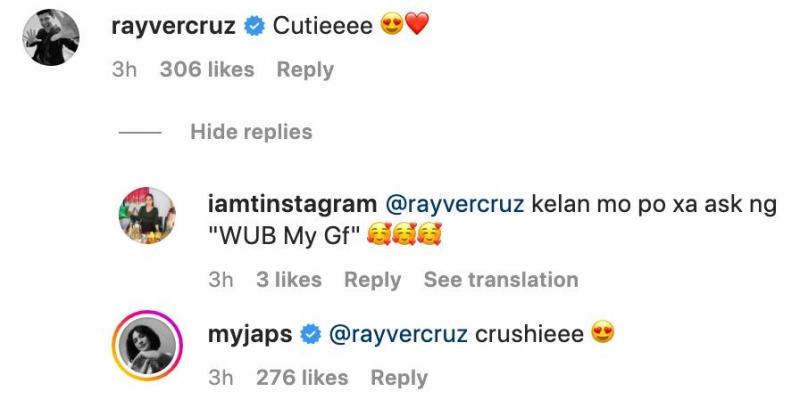The height and width of the screenshot is (408, 800).
Task: Click verified badge next to rayvercruz
Action: (x=254, y=28)
